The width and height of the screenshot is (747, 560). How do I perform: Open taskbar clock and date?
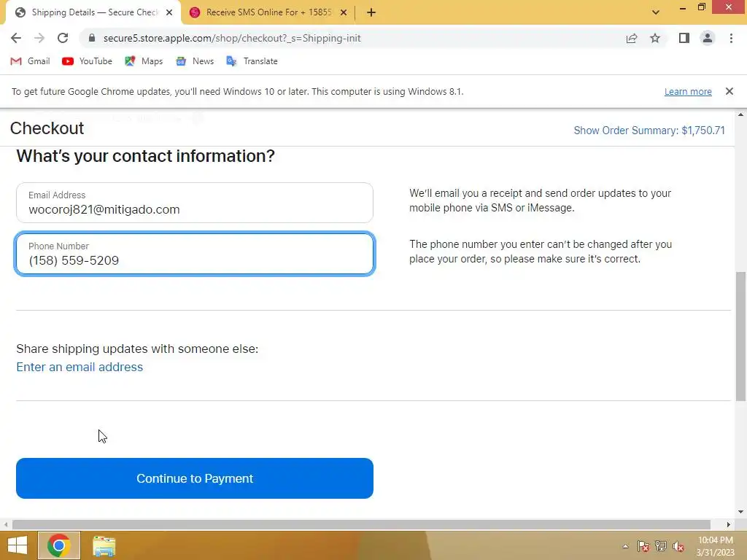715,546
